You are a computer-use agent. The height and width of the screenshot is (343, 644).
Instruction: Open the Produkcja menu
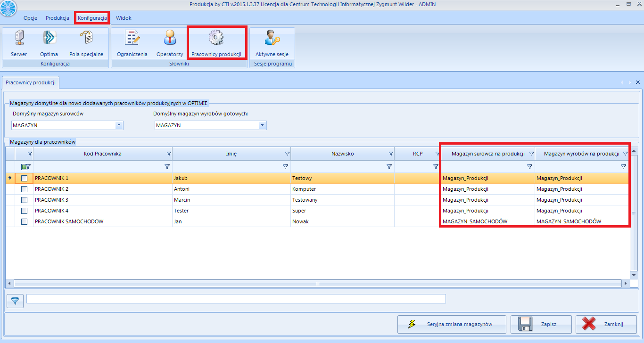click(58, 18)
